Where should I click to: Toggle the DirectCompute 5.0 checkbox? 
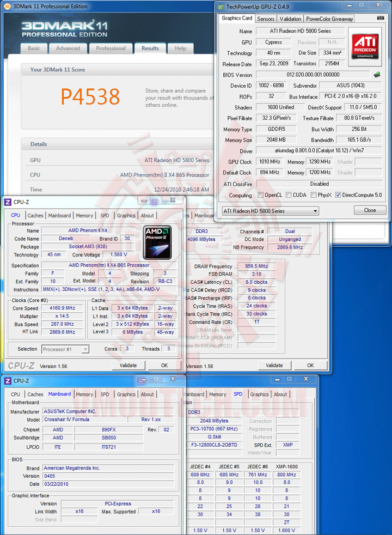pyautogui.click(x=338, y=195)
